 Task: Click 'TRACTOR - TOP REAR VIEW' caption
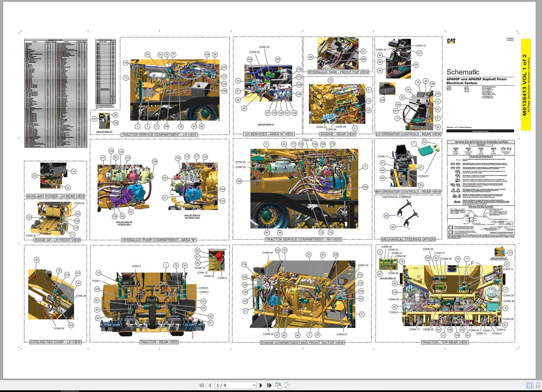point(444,342)
